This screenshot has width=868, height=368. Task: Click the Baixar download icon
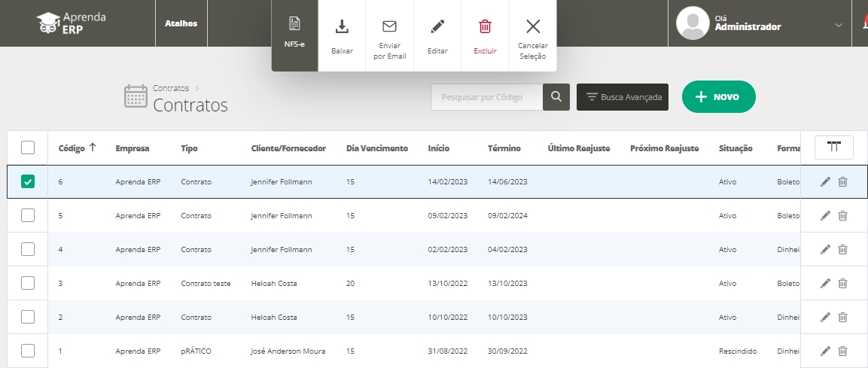342,27
